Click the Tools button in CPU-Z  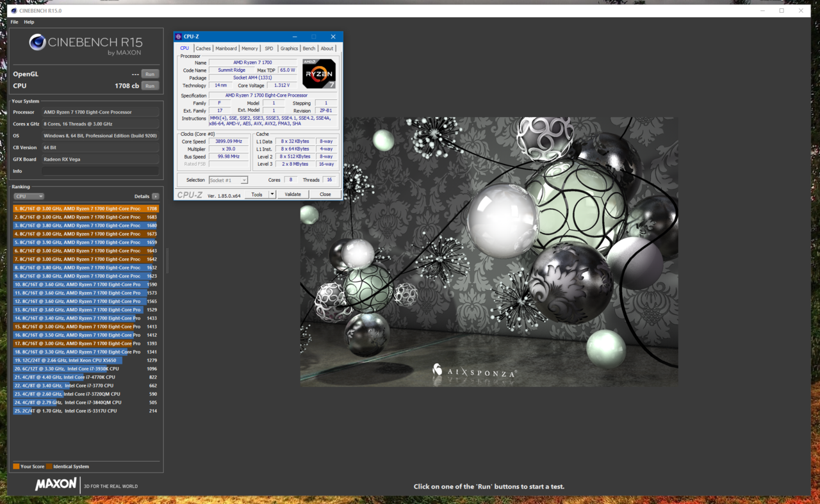click(x=257, y=194)
